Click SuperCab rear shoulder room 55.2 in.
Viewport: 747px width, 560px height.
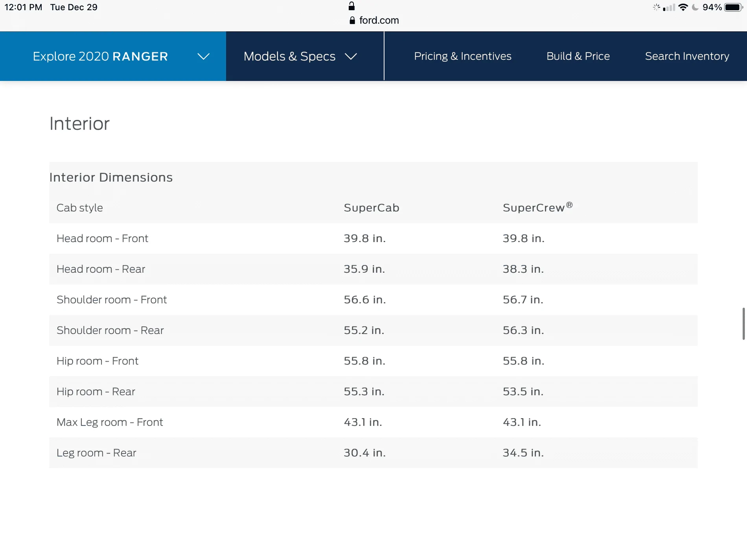coord(364,330)
